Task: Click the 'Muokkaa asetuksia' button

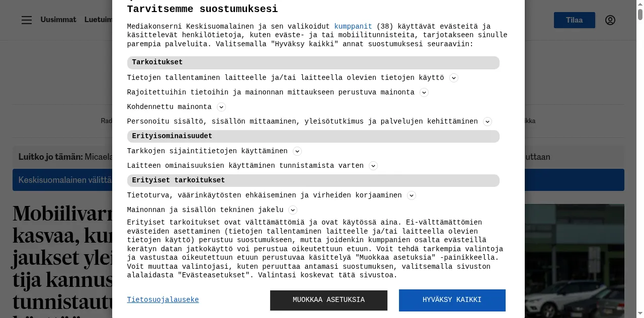Action: (329, 300)
